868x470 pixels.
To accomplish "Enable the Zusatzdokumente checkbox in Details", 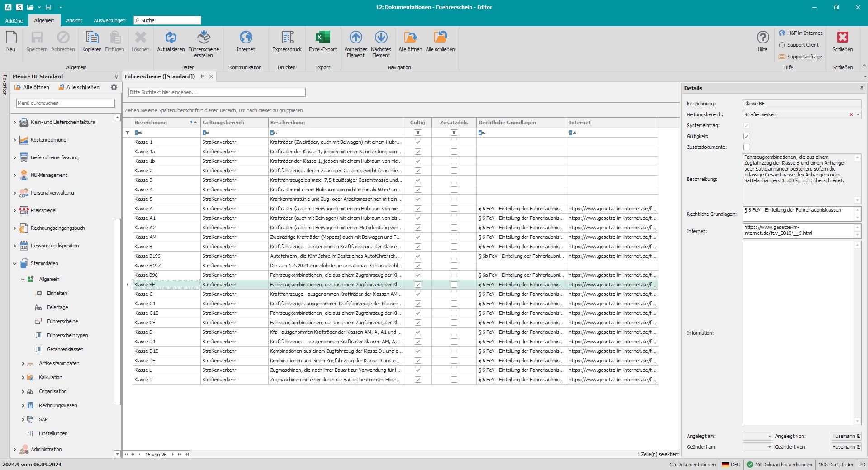I will pos(746,147).
